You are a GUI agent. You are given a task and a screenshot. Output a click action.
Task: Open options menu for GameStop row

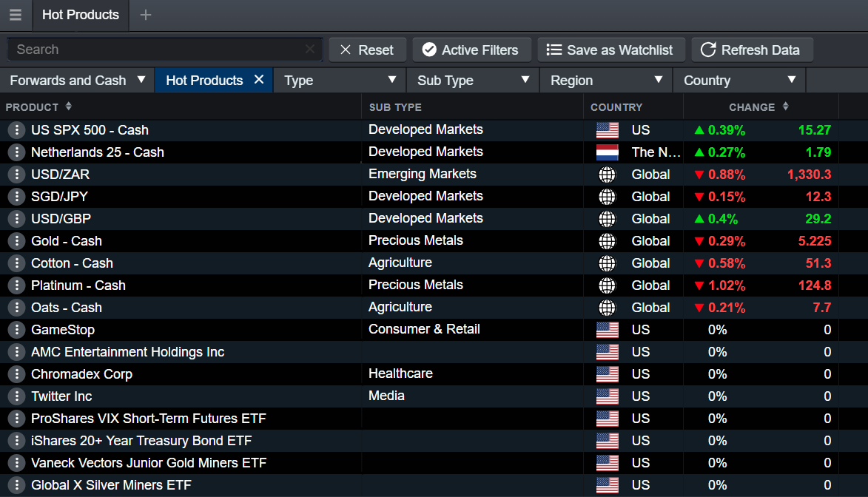pos(16,330)
